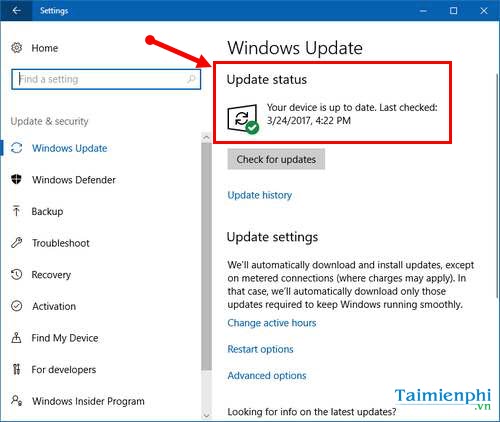Click the Find My Device person icon
Screen dimensions: 500x422
pos(16,338)
